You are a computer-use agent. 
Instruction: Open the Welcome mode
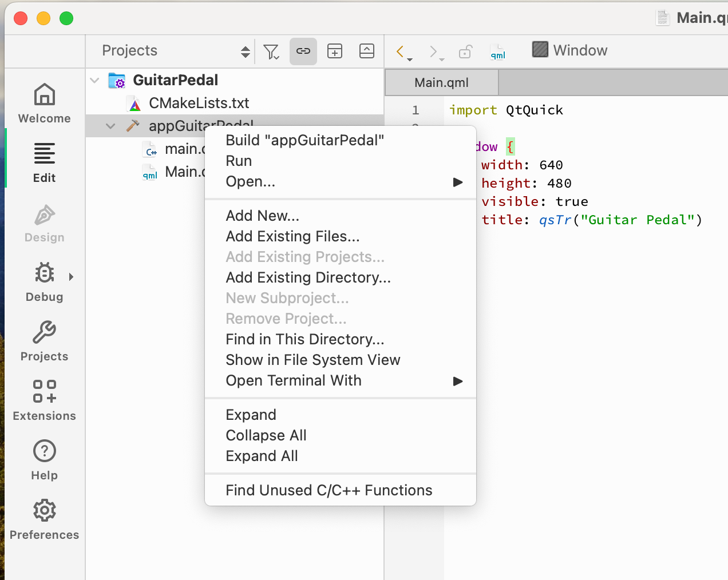point(44,102)
